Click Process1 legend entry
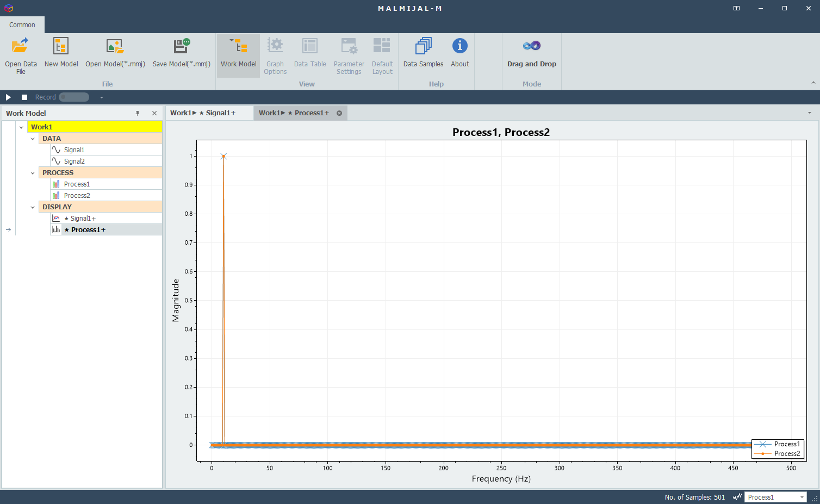Viewport: 820px width, 504px height. (778, 444)
